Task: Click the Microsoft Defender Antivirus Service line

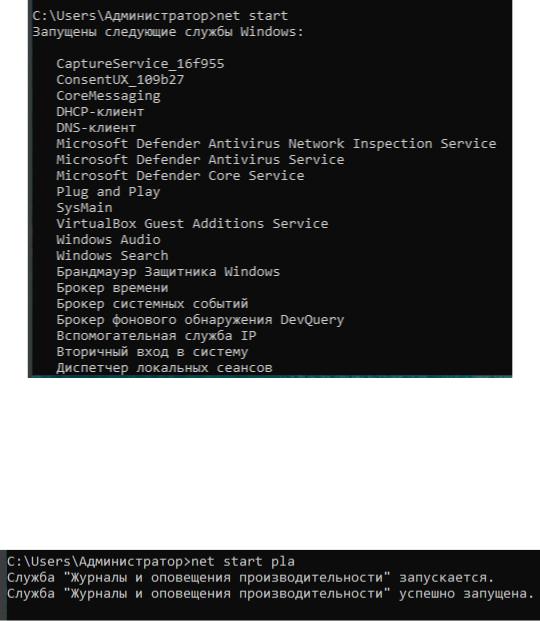Action: tap(200, 160)
